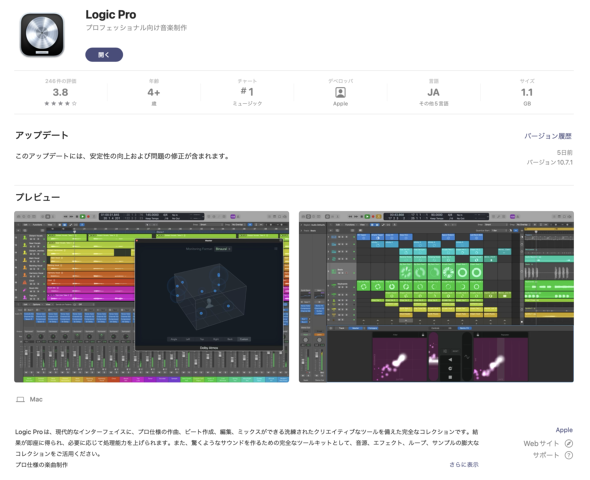
Task: Click the JA language info item
Action: point(433,92)
